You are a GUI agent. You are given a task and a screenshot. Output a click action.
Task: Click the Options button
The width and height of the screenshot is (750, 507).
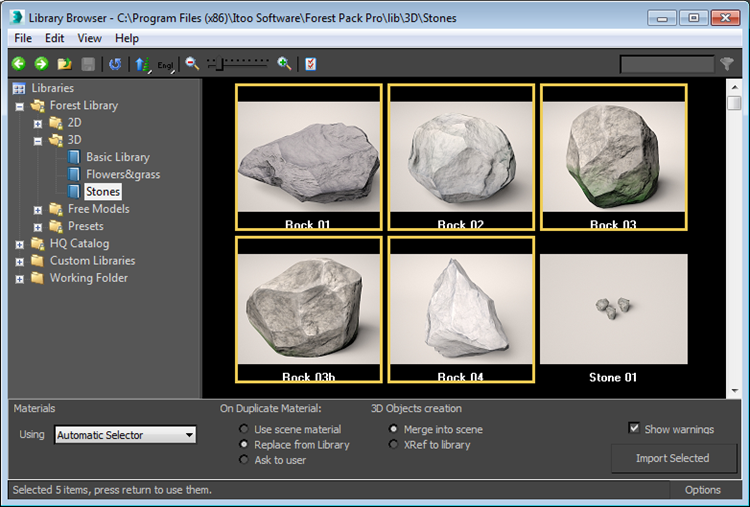pyautogui.click(x=702, y=490)
